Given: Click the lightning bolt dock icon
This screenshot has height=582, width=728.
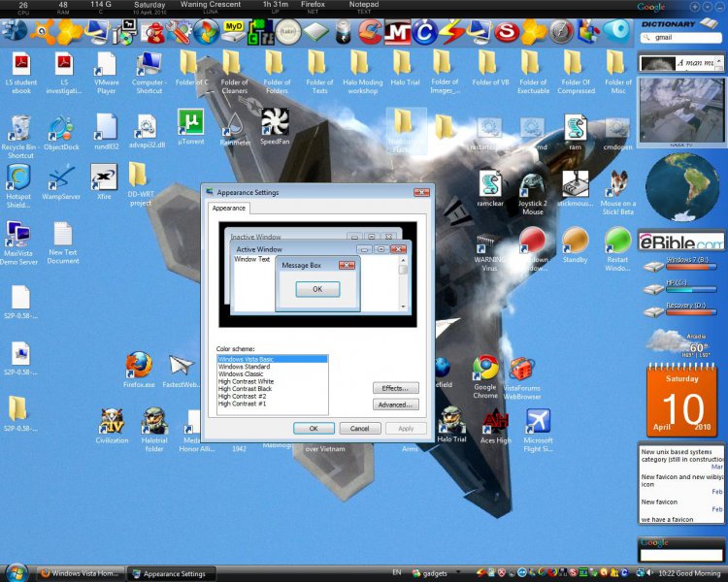Looking at the screenshot, I should [451, 32].
